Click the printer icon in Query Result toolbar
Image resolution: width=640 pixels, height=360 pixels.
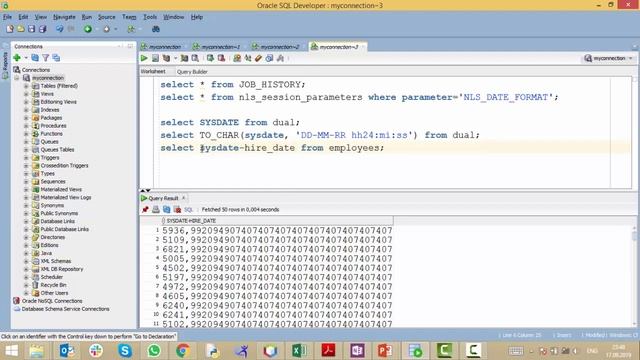point(156,209)
